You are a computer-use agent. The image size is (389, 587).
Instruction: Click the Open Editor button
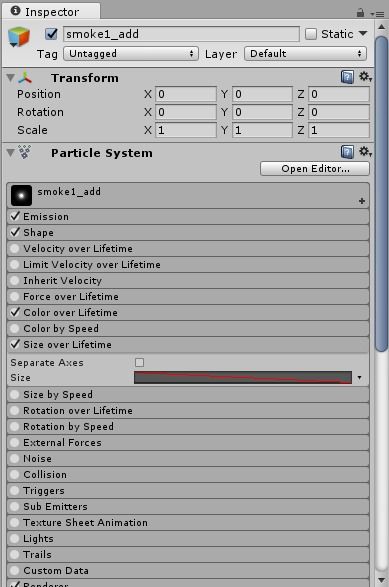click(x=315, y=168)
